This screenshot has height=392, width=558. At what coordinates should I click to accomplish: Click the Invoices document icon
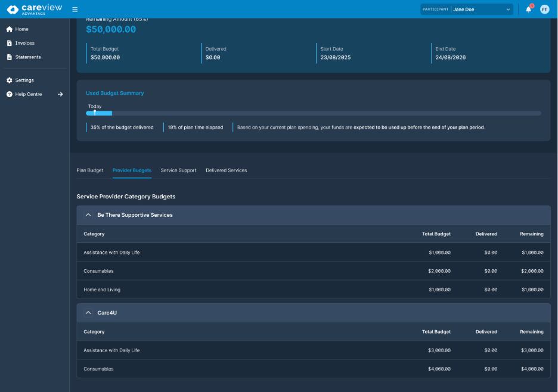tap(10, 43)
